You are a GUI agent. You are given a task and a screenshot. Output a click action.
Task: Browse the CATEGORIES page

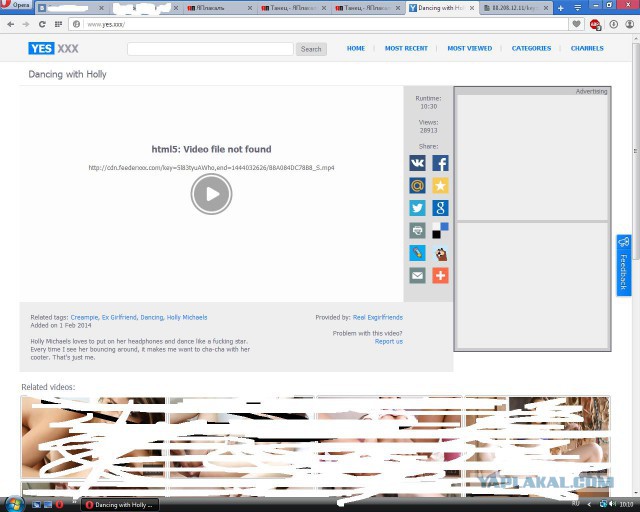(531, 48)
